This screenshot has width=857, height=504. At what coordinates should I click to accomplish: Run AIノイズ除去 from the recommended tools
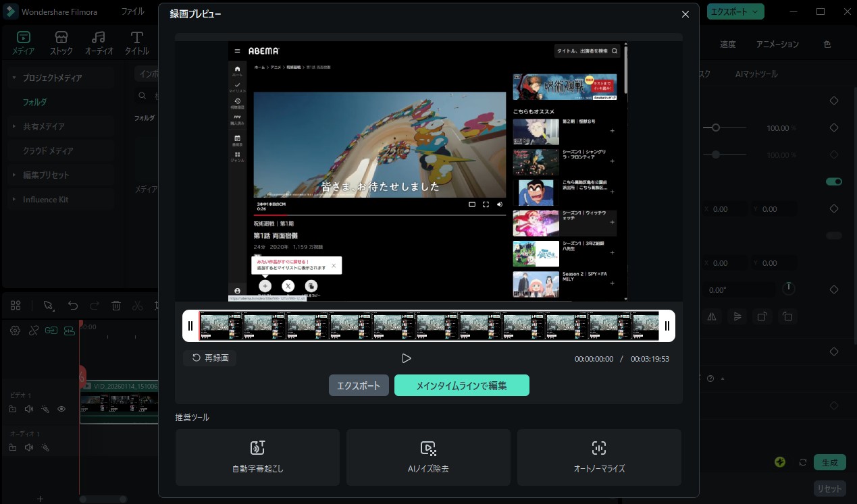(x=428, y=457)
